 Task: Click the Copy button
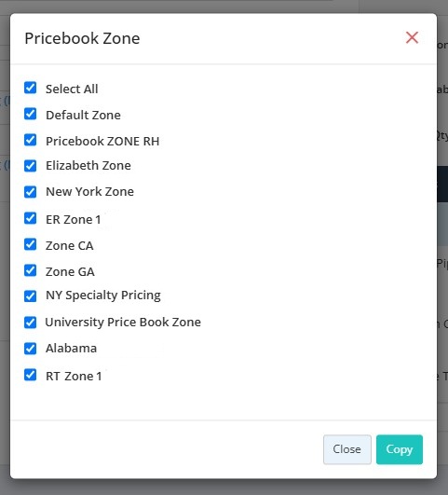click(x=400, y=449)
